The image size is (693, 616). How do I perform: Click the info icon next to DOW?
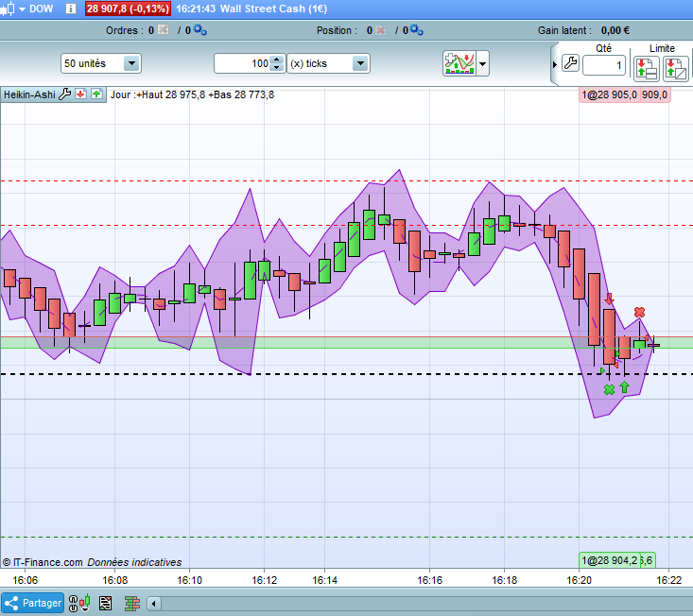71,9
